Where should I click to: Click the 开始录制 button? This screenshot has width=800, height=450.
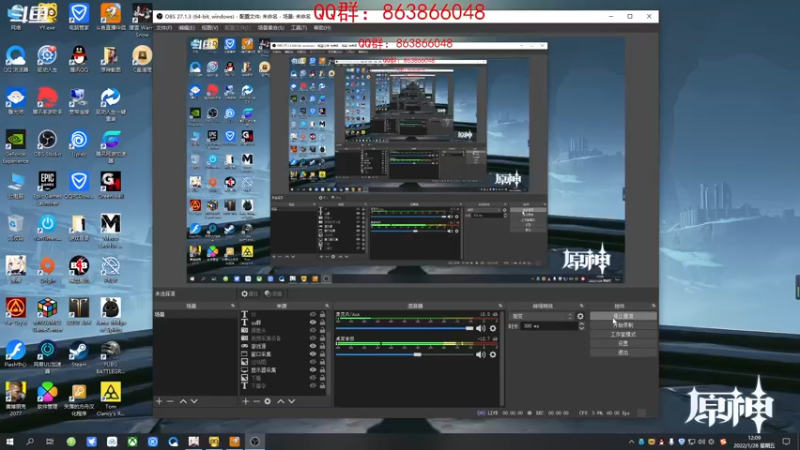pyautogui.click(x=623, y=325)
